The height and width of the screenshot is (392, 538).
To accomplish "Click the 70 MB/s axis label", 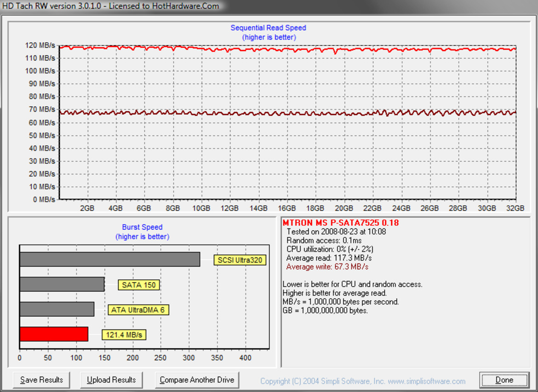I will coord(42,109).
